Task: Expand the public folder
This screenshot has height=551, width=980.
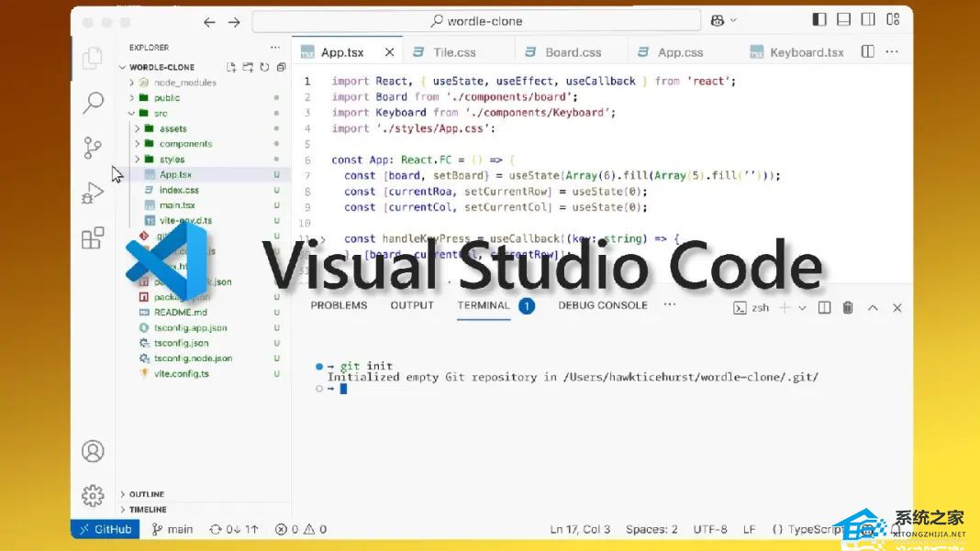Action: point(166,98)
